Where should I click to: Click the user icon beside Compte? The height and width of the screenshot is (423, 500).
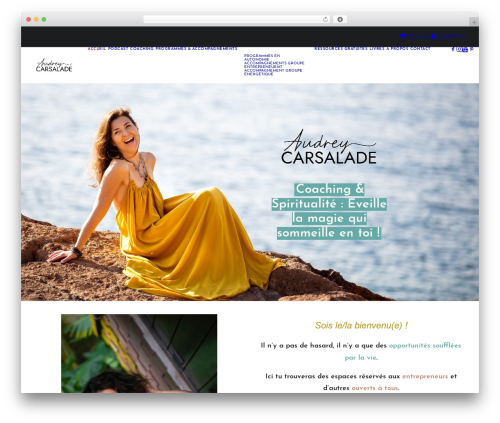point(433,36)
